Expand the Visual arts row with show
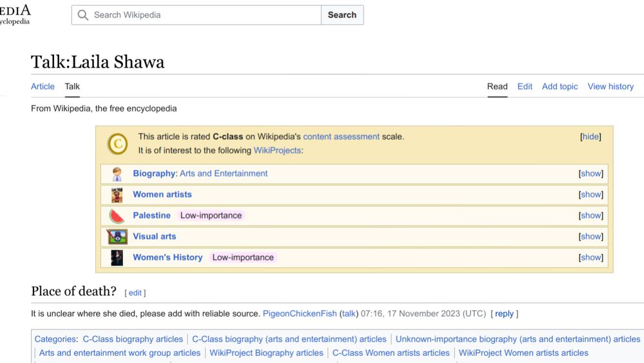Screen dimensions: 644x363 click(591, 237)
